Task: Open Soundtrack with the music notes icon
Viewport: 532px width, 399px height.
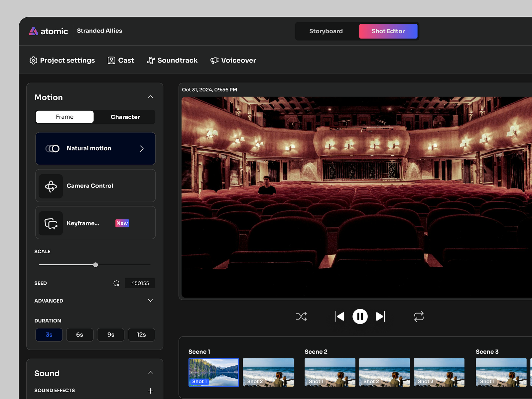Action: [x=151, y=60]
